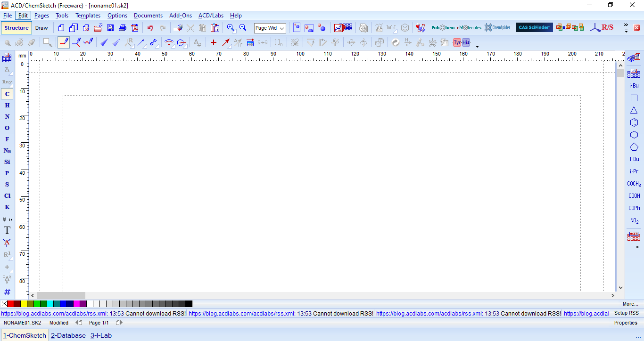Image resolution: width=644 pixels, height=341 pixels.
Task: Switch to the 2-Database tab
Action: point(68,335)
